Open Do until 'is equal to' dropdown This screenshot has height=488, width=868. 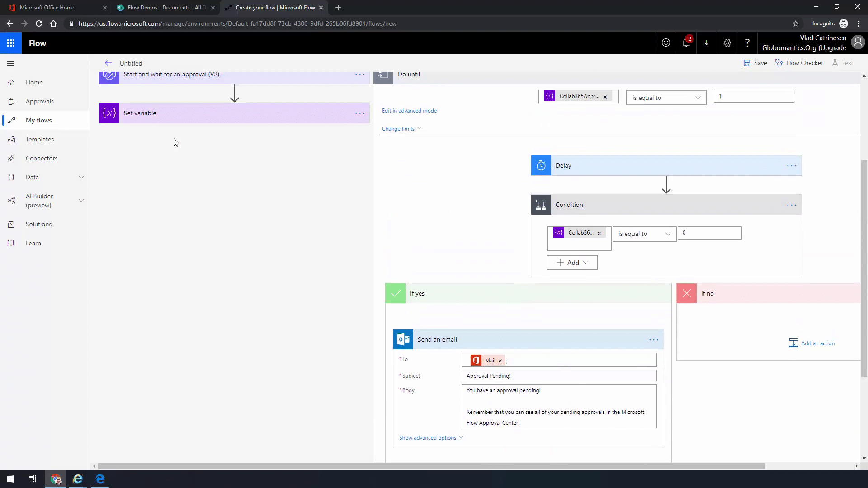click(666, 98)
